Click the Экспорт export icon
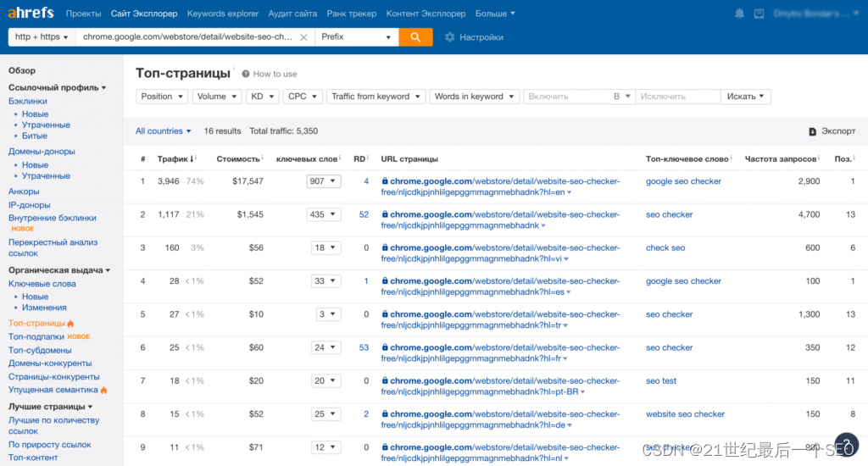Screen dimensions: 868x466 point(812,131)
